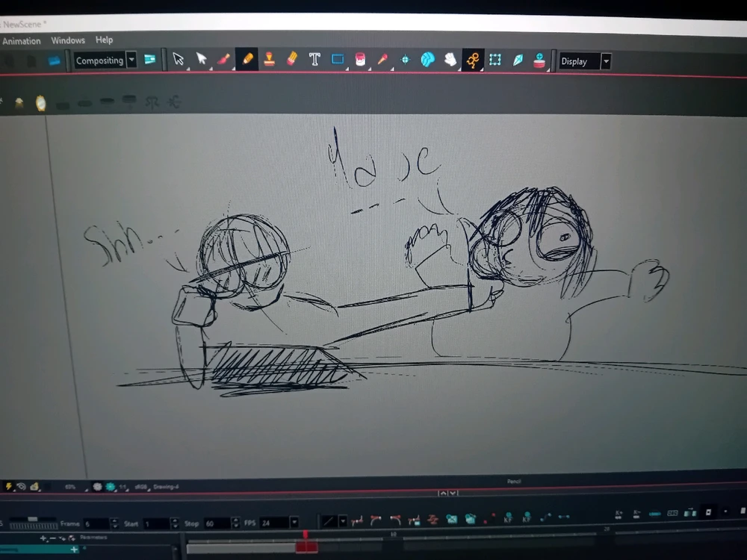
Task: Grab the Fill bucket tool
Action: (x=360, y=60)
